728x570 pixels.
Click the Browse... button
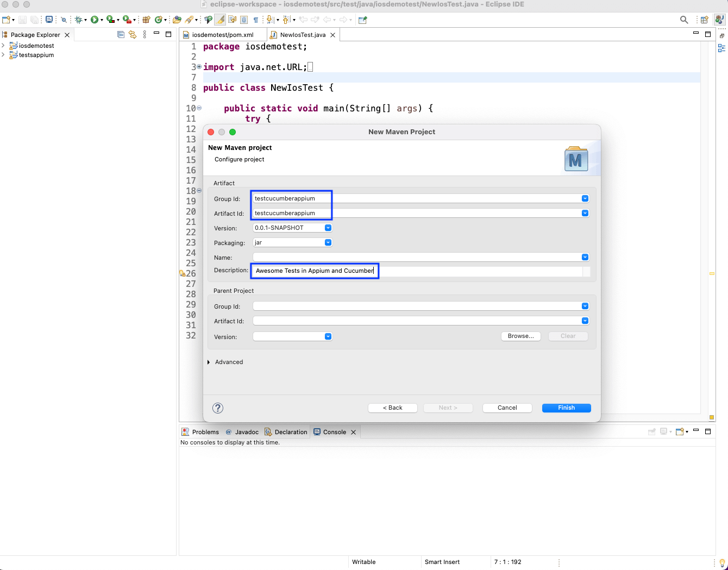pos(520,336)
